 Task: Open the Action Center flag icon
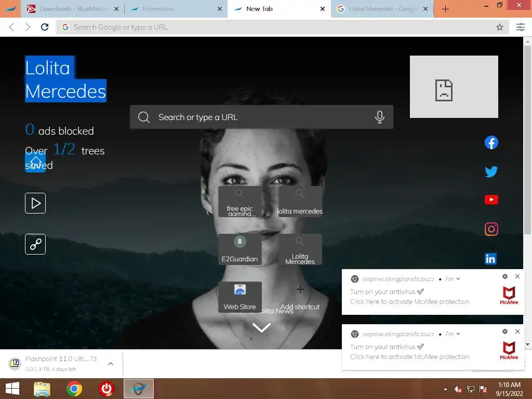click(x=483, y=389)
